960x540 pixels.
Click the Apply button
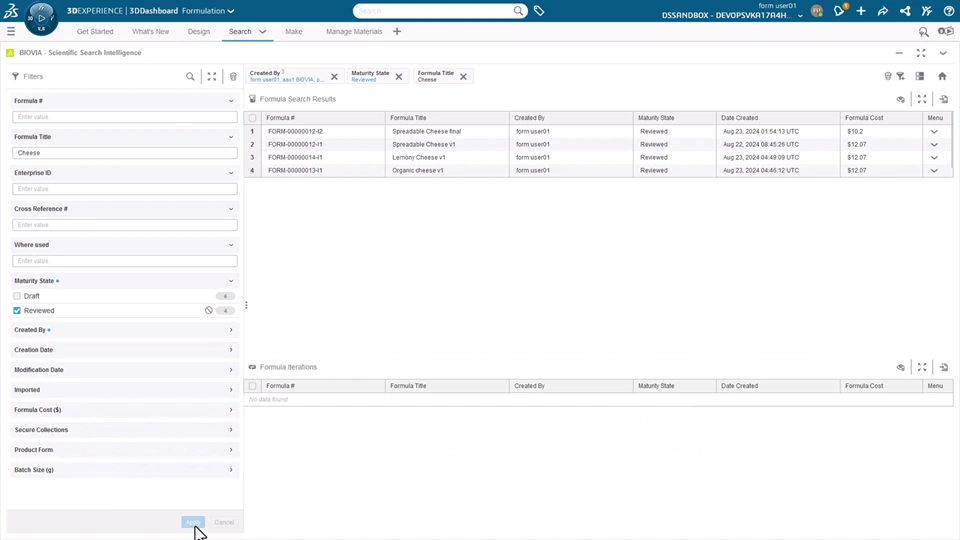click(193, 522)
